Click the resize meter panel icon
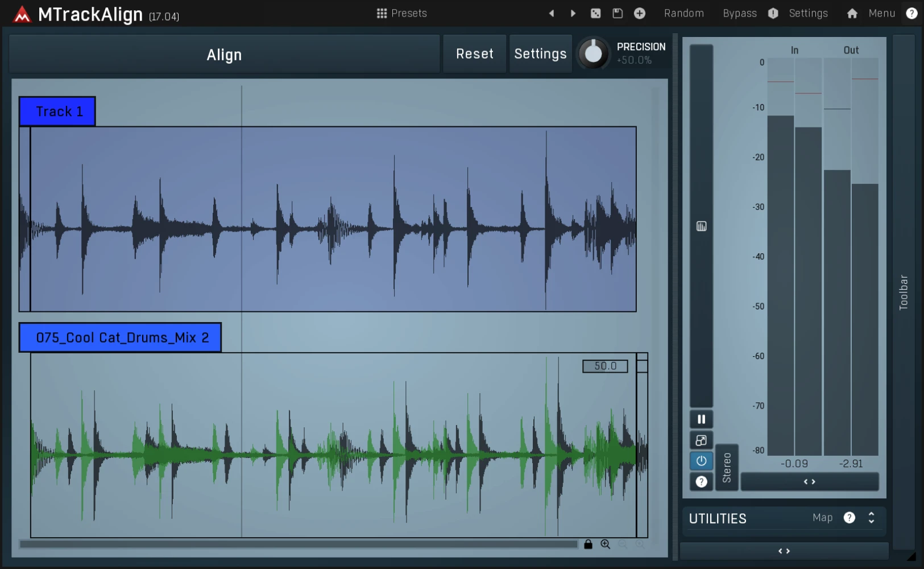This screenshot has height=569, width=924. pyautogui.click(x=701, y=440)
